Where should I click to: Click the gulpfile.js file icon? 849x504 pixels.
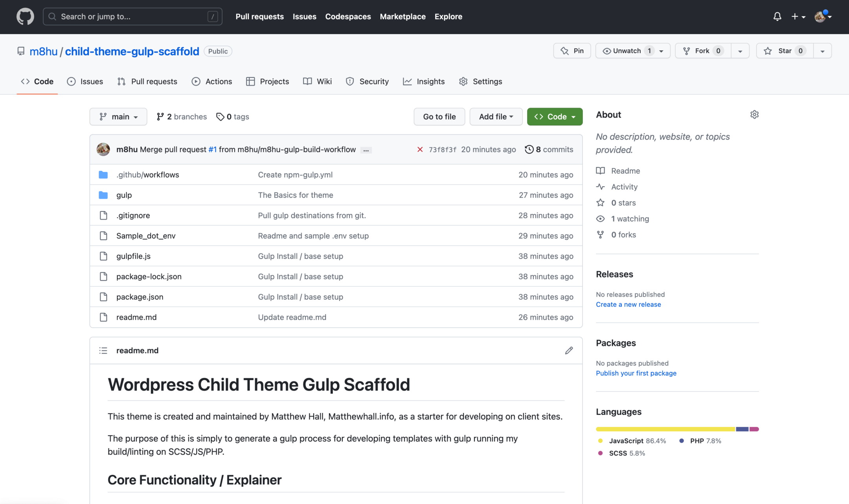point(103,256)
